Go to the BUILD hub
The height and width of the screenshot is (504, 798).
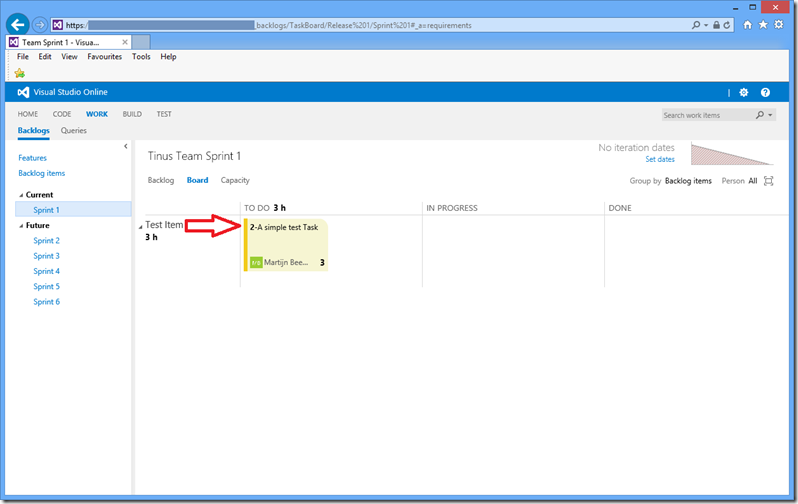(132, 114)
